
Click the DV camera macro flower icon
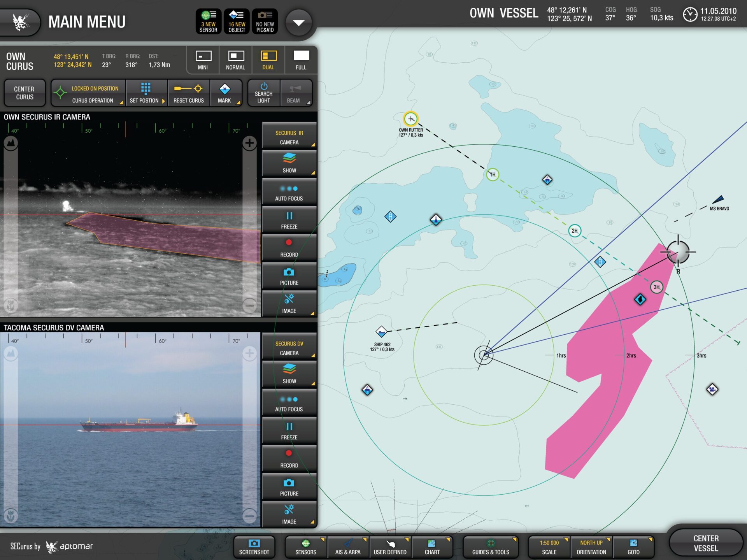pyautogui.click(x=11, y=516)
